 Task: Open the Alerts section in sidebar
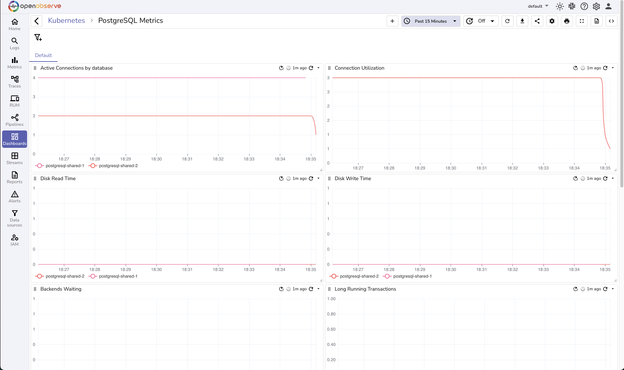(x=14, y=197)
